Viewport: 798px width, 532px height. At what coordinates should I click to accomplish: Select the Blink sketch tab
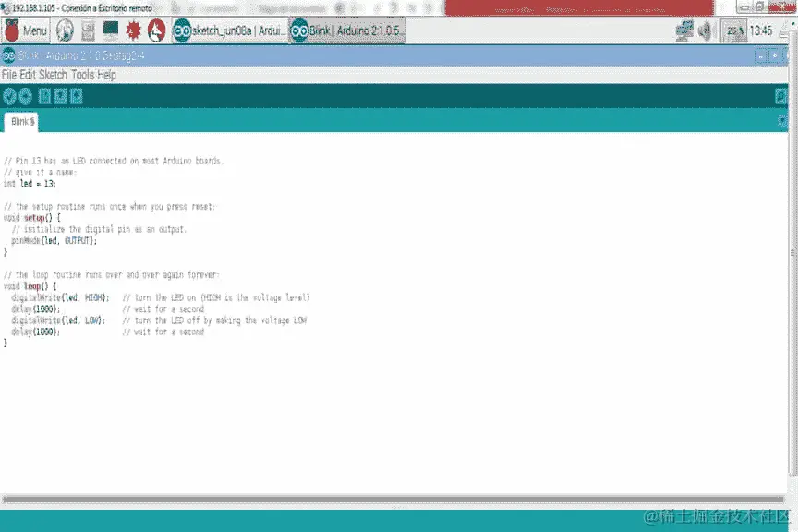click(x=21, y=122)
